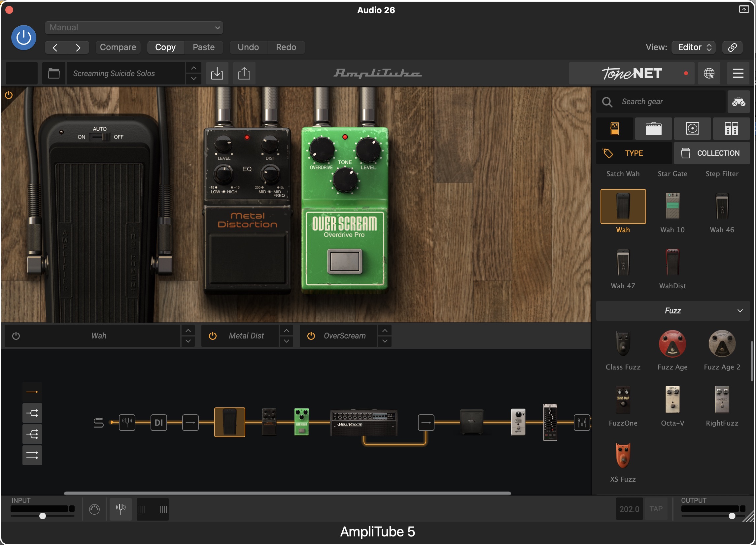Open the Manual preset dropdown
Screen dimensions: 756x545
tap(134, 27)
